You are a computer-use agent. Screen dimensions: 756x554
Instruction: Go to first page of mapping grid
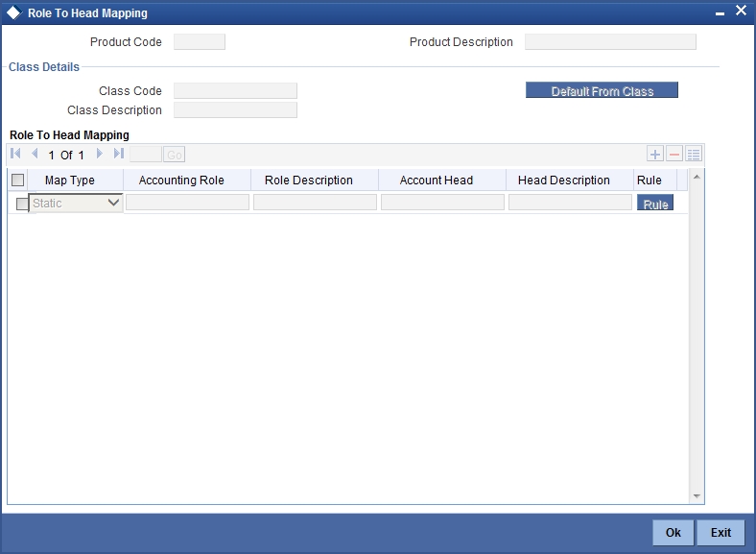pos(15,154)
